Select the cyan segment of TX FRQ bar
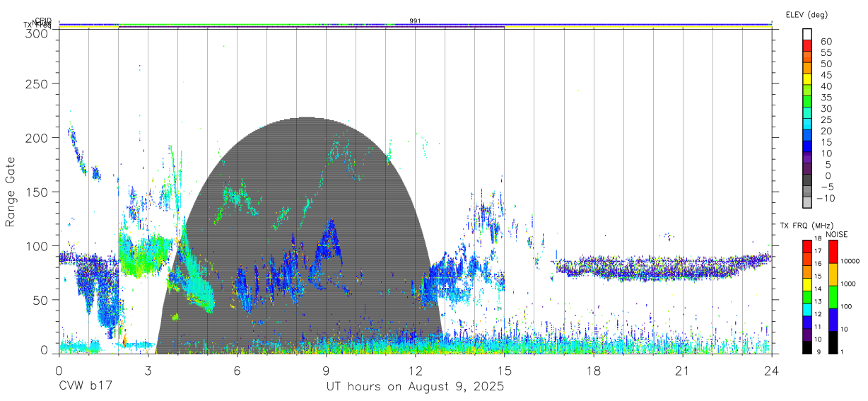 (x=807, y=309)
